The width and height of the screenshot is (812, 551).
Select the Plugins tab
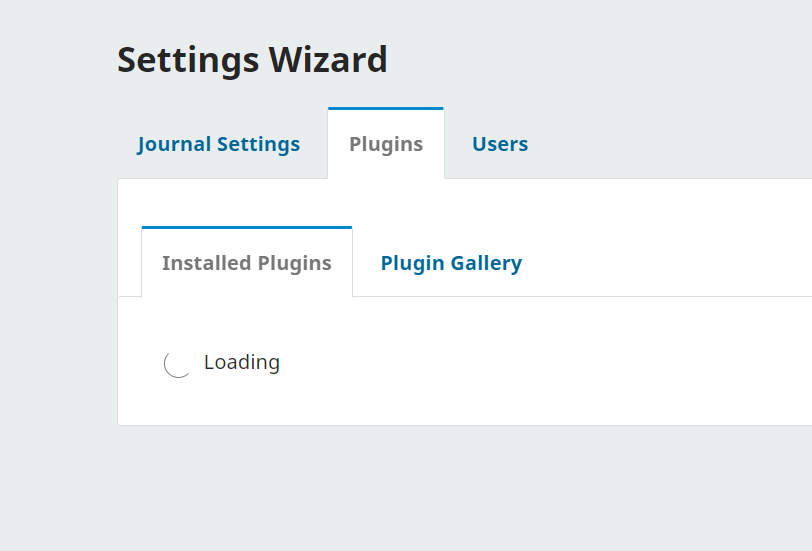point(386,144)
